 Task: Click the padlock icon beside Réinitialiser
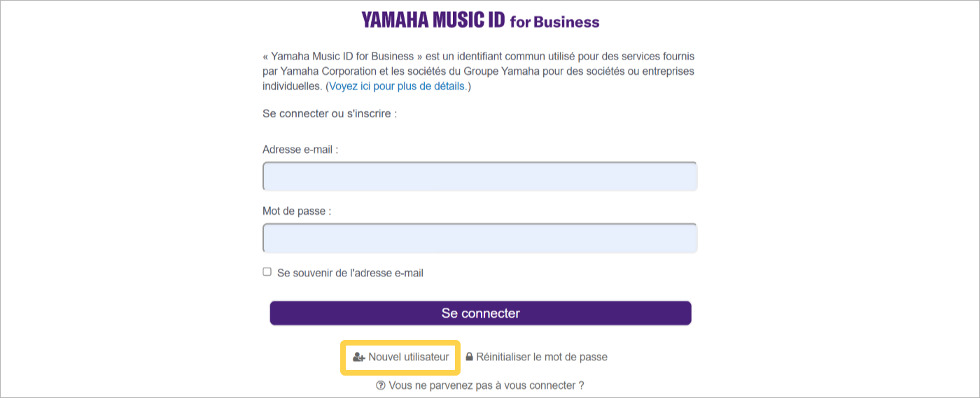470,357
